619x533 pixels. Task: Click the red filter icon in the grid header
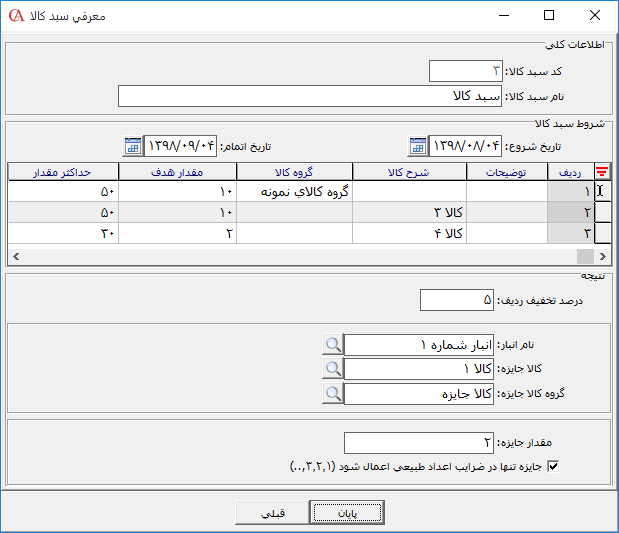[602, 172]
